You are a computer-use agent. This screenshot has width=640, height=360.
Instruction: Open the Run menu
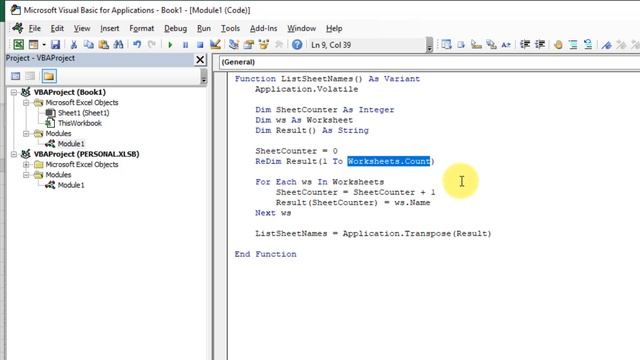click(x=204, y=28)
